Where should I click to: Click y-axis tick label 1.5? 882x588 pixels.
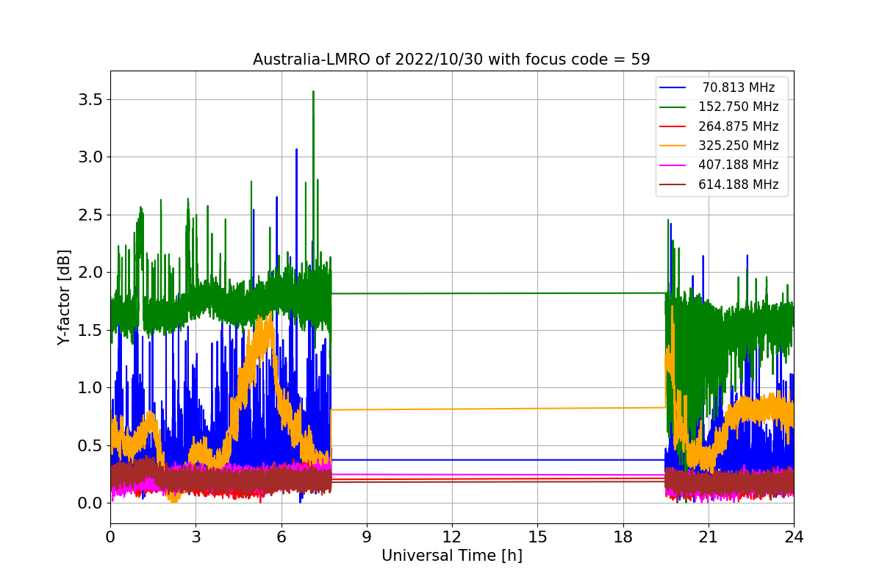coord(90,330)
